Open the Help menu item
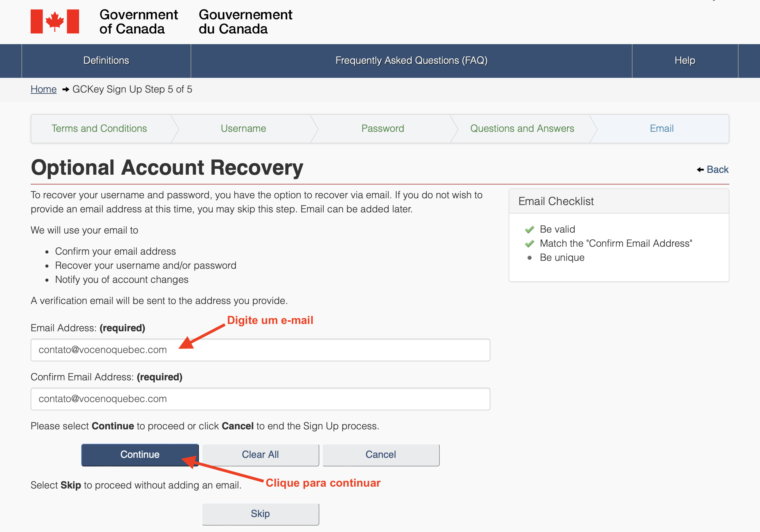Viewport: 760px width, 532px height. click(x=685, y=61)
